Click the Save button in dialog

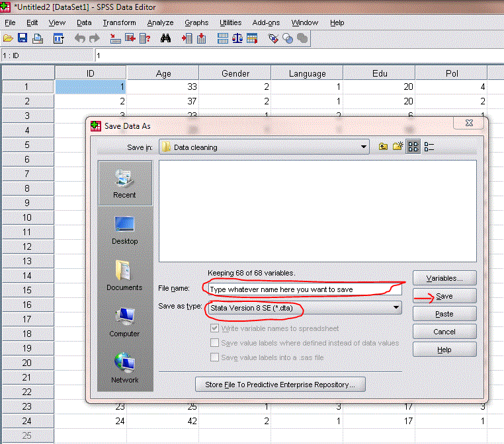pos(444,296)
